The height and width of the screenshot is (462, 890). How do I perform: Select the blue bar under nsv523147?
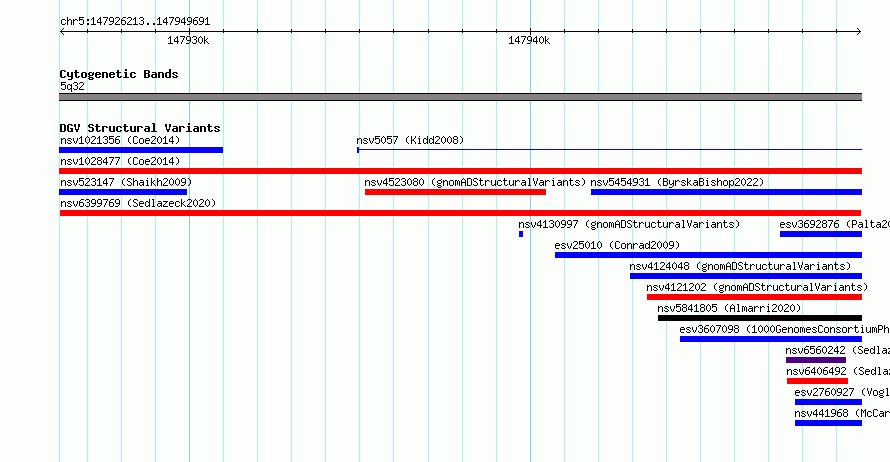point(123,192)
